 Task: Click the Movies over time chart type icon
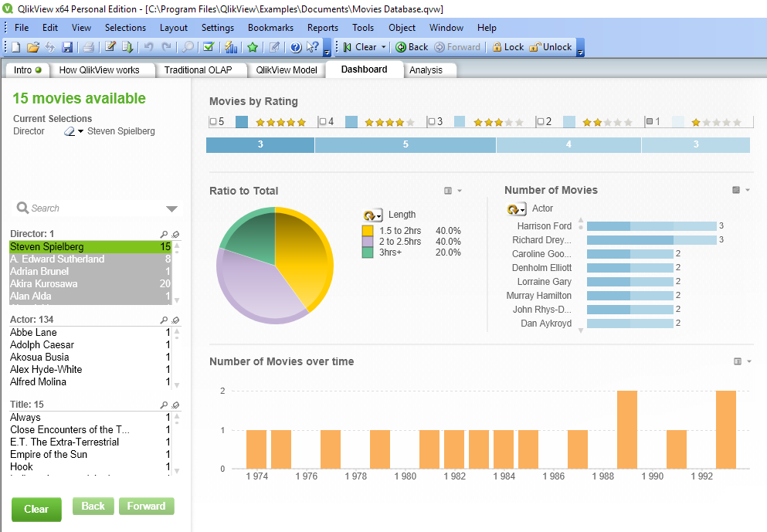click(x=738, y=361)
